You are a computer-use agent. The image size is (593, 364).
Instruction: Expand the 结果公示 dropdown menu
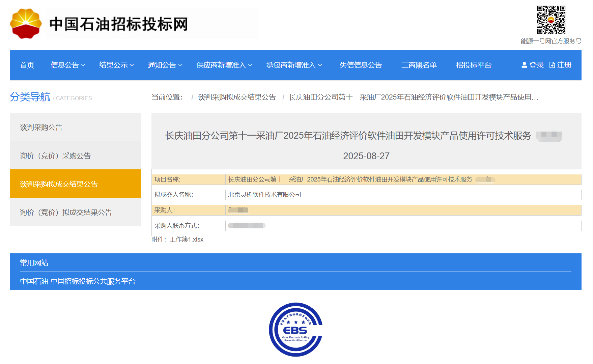pos(116,65)
